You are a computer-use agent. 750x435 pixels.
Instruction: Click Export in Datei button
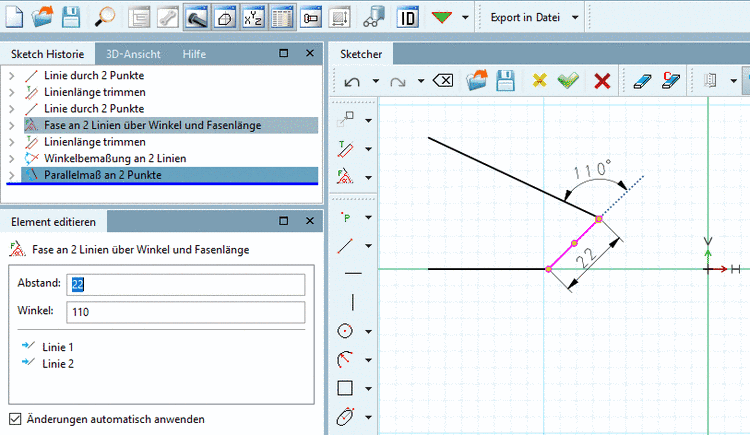(x=525, y=18)
